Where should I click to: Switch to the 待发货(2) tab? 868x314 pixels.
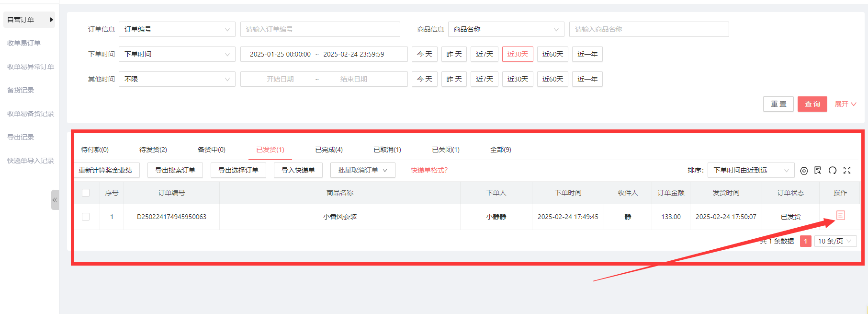point(153,150)
